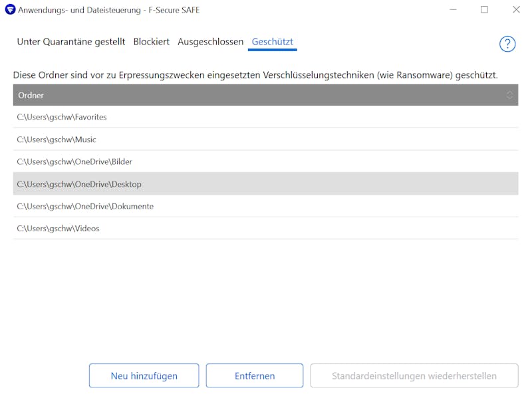Switch to Unter Quarantäne gestellt tab

pyautogui.click(x=70, y=42)
